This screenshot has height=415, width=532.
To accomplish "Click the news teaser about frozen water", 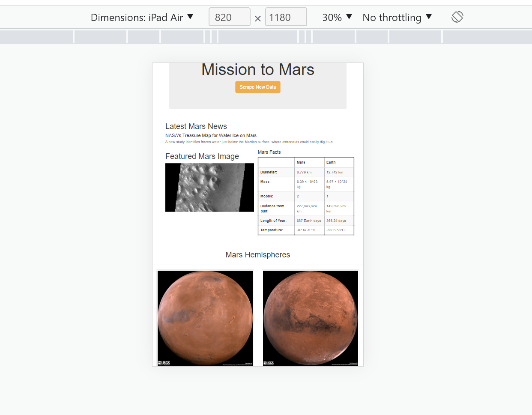I will 249,142.
